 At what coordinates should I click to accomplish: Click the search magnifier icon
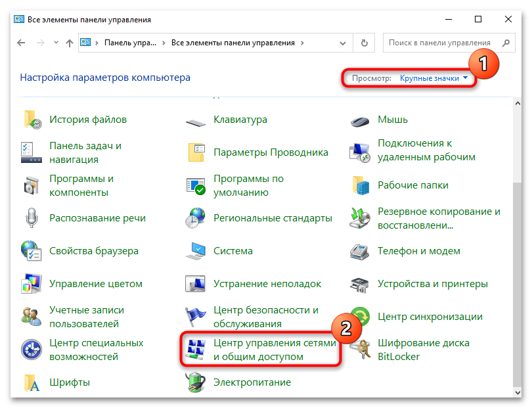point(506,43)
